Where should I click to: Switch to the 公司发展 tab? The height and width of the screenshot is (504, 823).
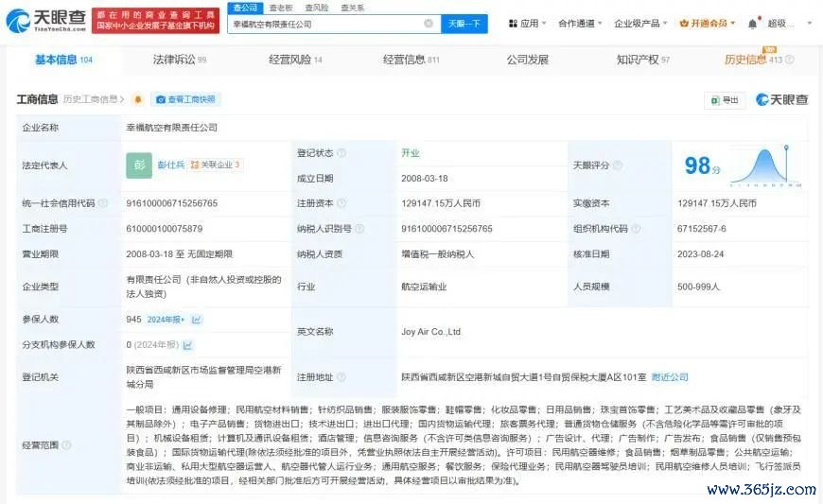528,60
